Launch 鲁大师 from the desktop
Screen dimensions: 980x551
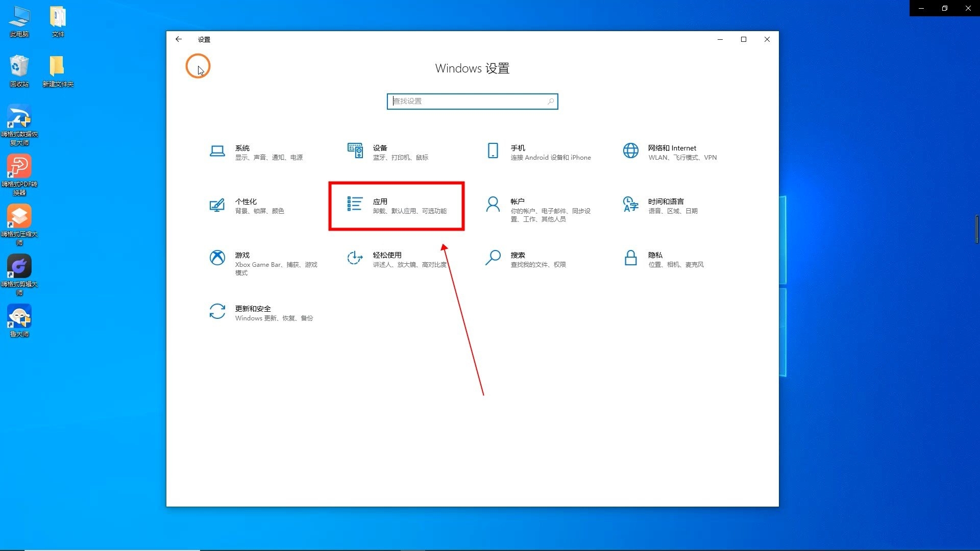19,315
